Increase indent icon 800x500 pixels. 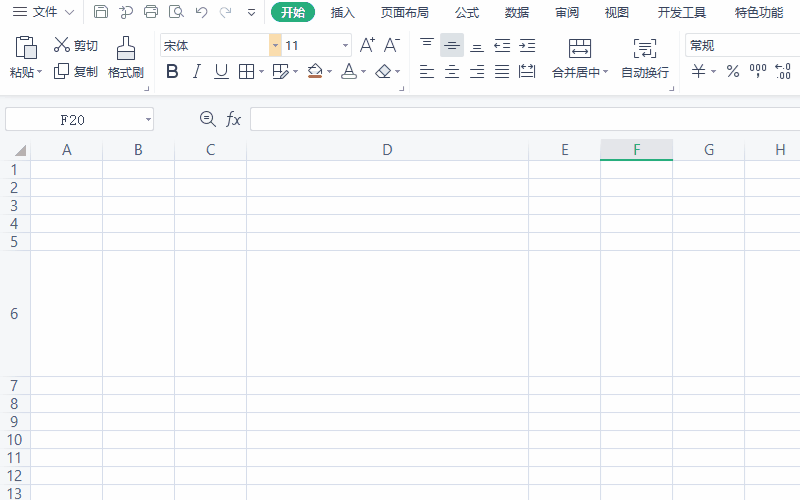coord(527,45)
